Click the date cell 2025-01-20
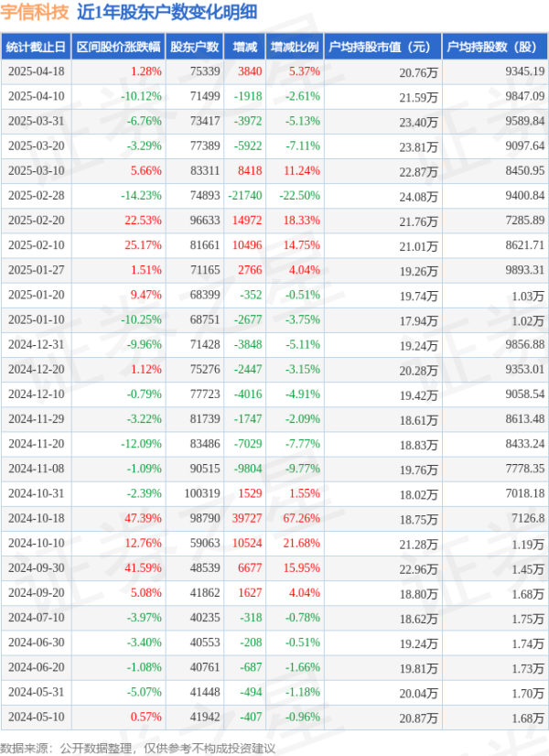549x756 pixels. coord(37,295)
